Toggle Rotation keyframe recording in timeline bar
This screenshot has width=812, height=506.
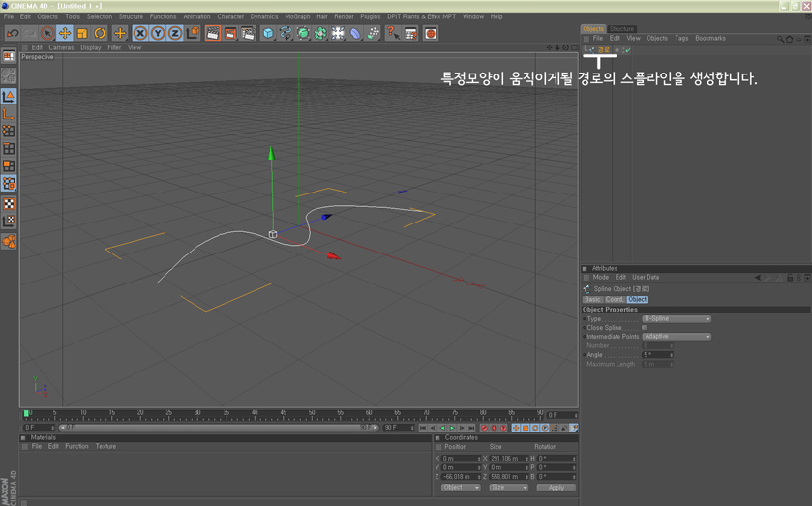click(x=535, y=428)
